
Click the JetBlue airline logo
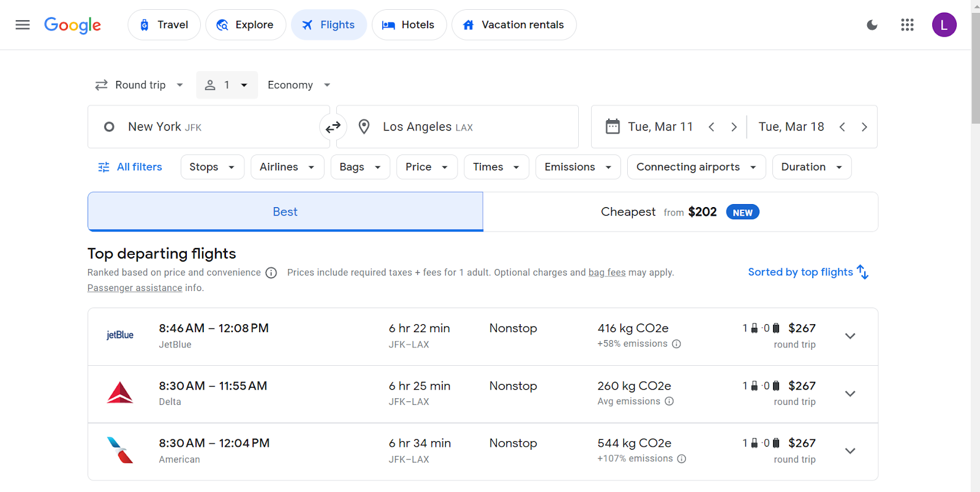pos(120,335)
